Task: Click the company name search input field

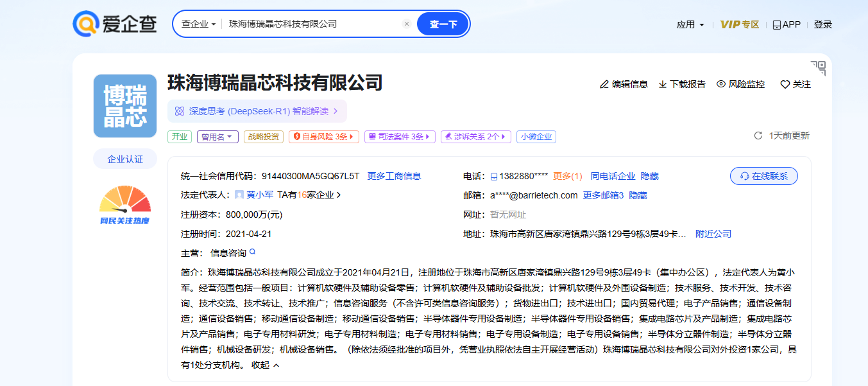Action: [x=311, y=24]
